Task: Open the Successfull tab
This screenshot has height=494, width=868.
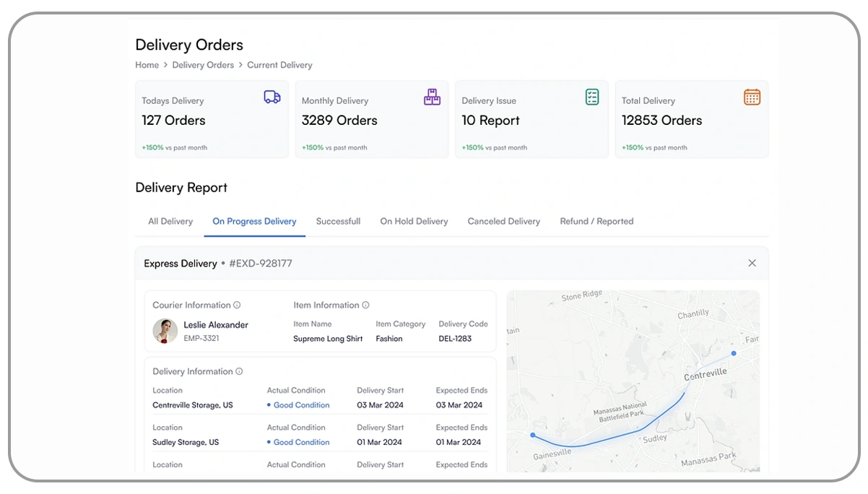Action: click(338, 221)
